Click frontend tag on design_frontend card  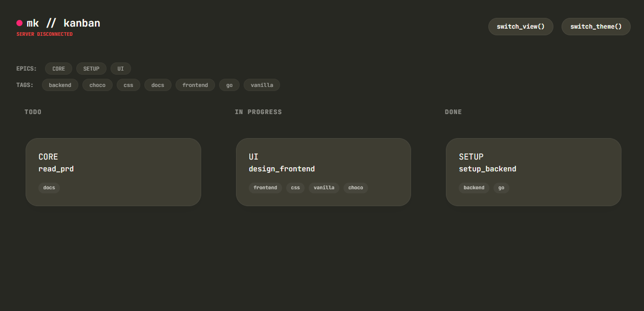(265, 188)
